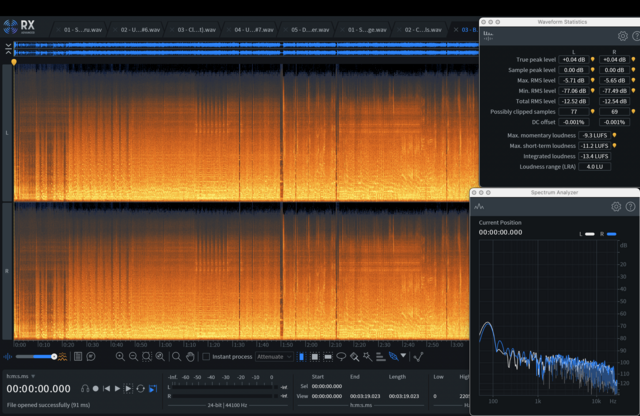
Task: Click the Waveform Statistics levels icon
Action: (488, 36)
